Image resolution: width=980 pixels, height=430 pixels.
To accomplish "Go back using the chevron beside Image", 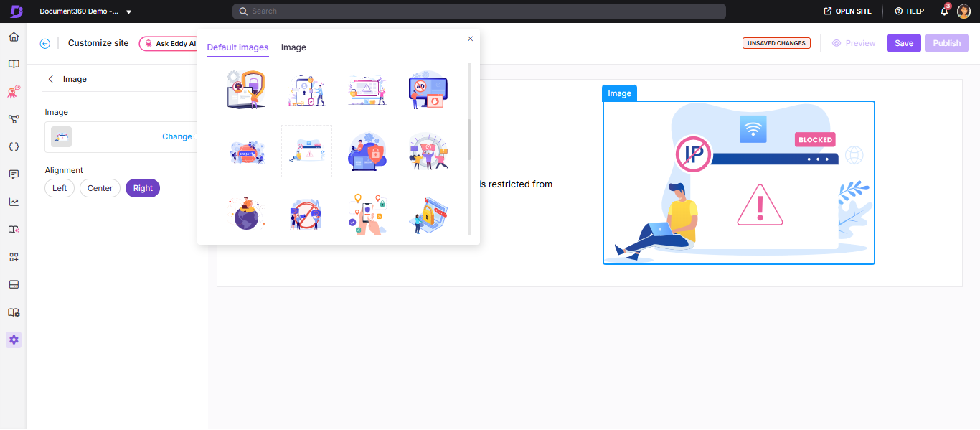I will pyautogui.click(x=50, y=79).
